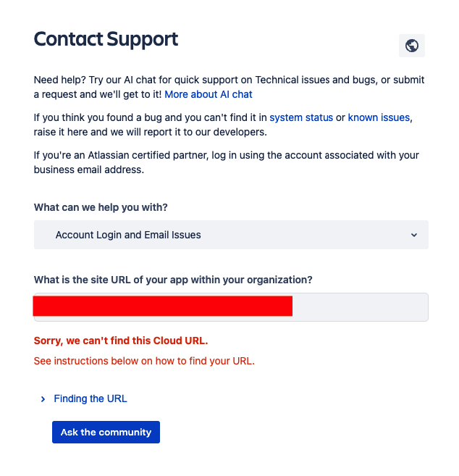Click the Finding the URL text
Image resolution: width=459 pixels, height=476 pixels.
(90, 398)
